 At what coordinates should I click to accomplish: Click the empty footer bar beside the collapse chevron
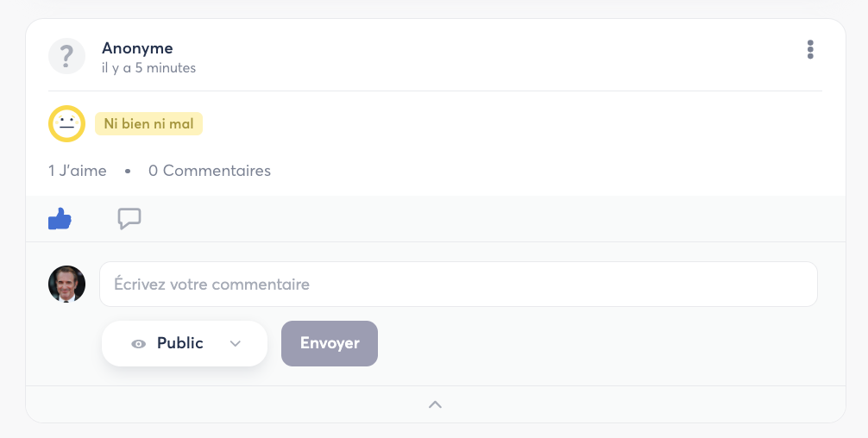647,404
